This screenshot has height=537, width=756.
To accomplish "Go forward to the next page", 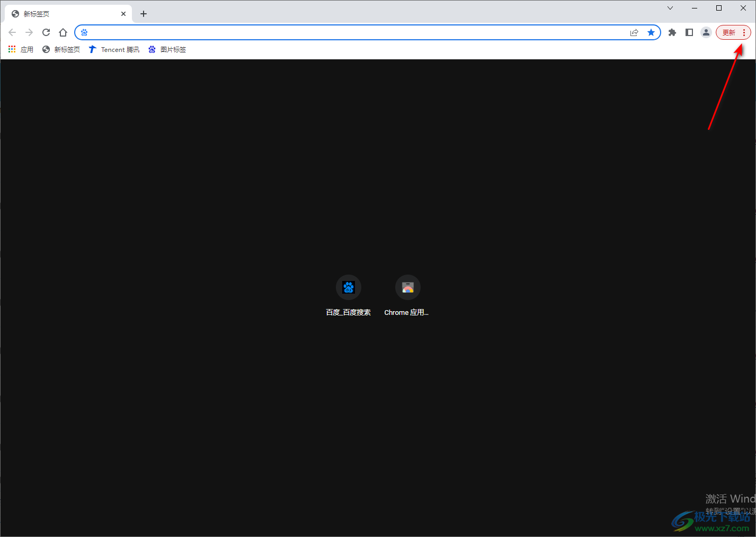I will [29, 32].
